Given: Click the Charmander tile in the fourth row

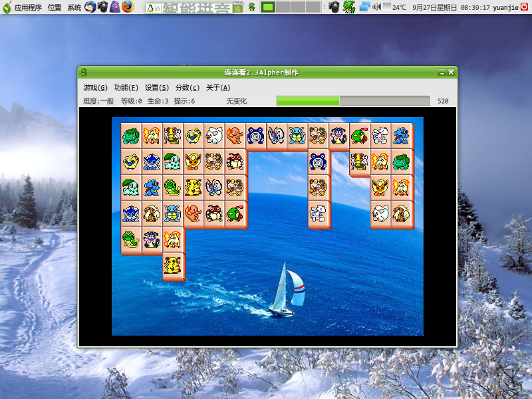Looking at the screenshot, I should click(x=194, y=213).
